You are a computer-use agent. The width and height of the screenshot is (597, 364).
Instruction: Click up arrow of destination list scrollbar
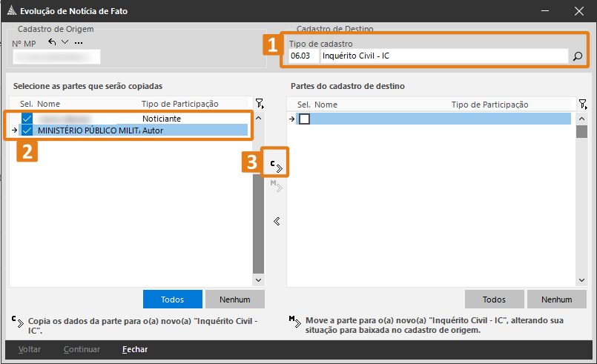coord(581,119)
